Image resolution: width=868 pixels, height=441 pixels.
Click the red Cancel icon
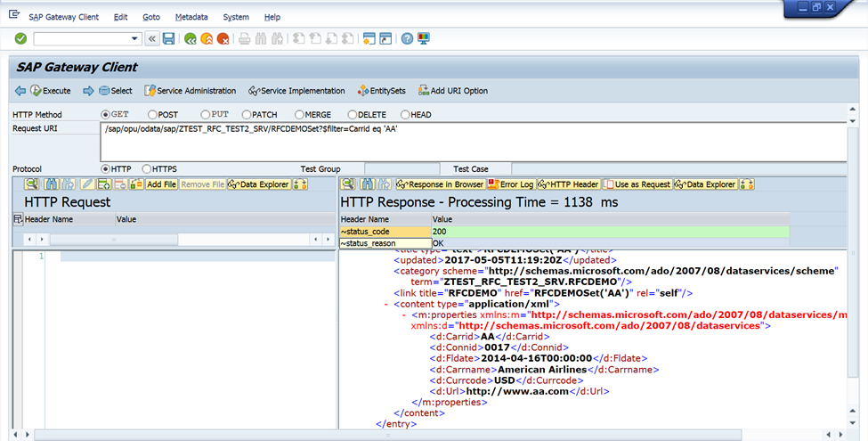coord(223,39)
